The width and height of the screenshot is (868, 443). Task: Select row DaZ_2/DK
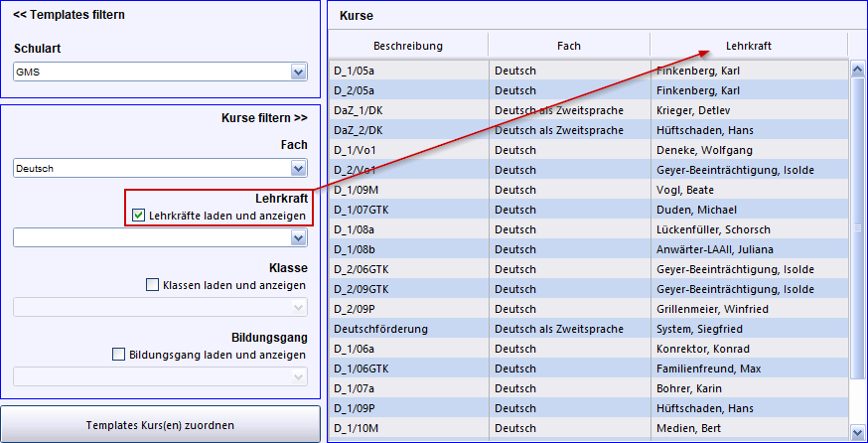click(589, 130)
